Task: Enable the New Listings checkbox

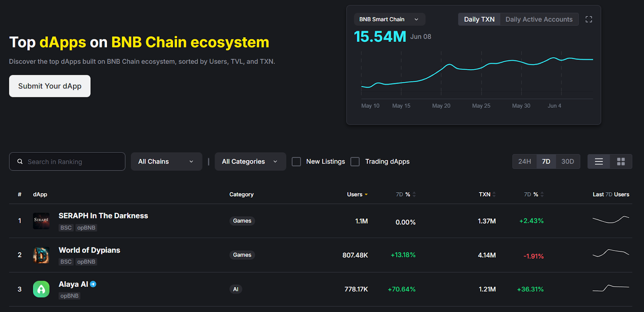Action: coord(296,162)
